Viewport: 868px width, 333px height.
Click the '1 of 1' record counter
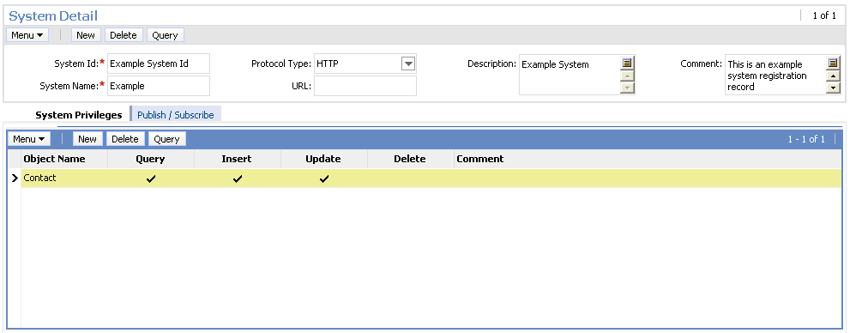tap(824, 15)
